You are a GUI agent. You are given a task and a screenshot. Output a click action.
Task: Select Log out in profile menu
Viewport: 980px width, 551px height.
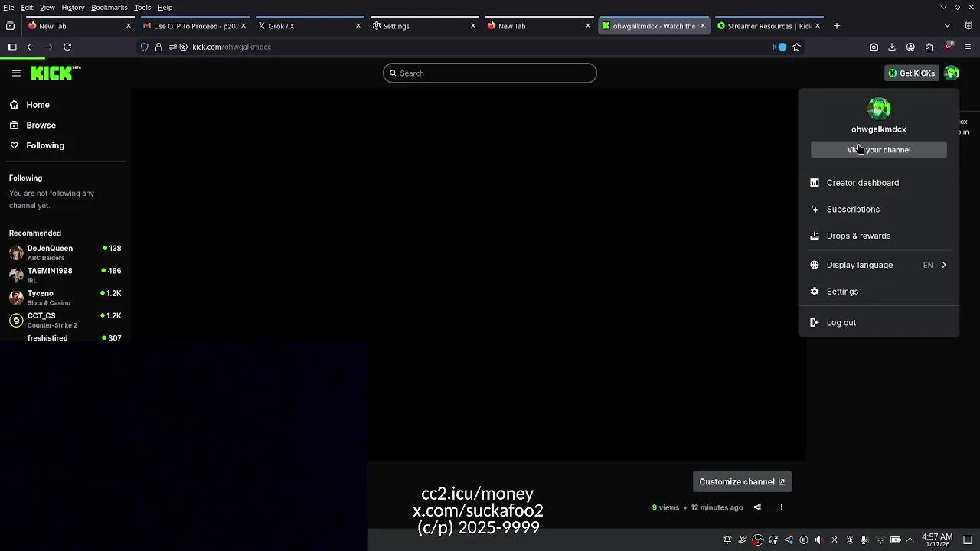[x=879, y=322]
